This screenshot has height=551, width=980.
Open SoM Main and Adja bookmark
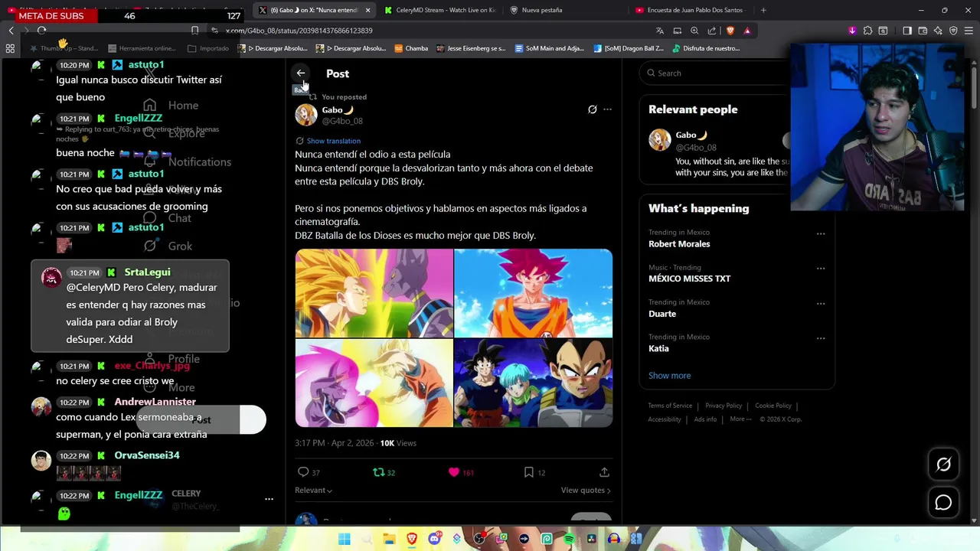550,48
